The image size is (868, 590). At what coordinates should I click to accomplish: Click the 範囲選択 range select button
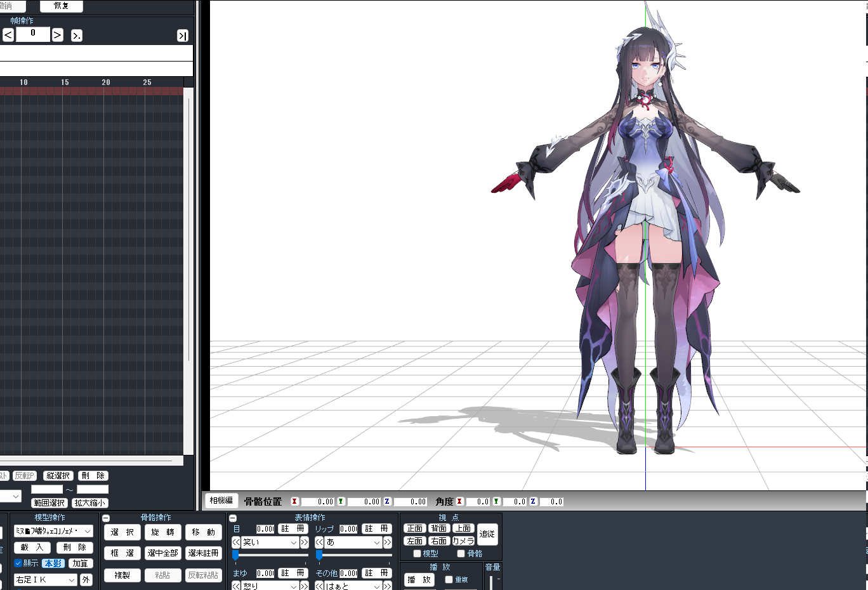pyautogui.click(x=49, y=503)
